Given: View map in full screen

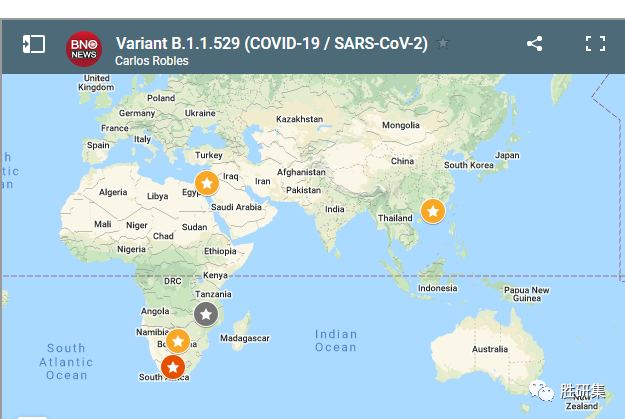Looking at the screenshot, I should [596, 43].
